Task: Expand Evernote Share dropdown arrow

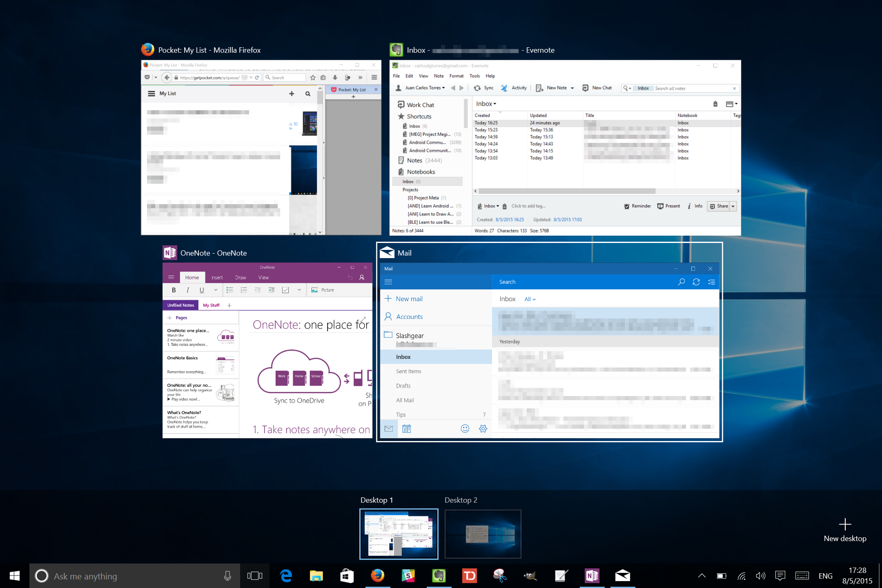Action: click(x=733, y=206)
